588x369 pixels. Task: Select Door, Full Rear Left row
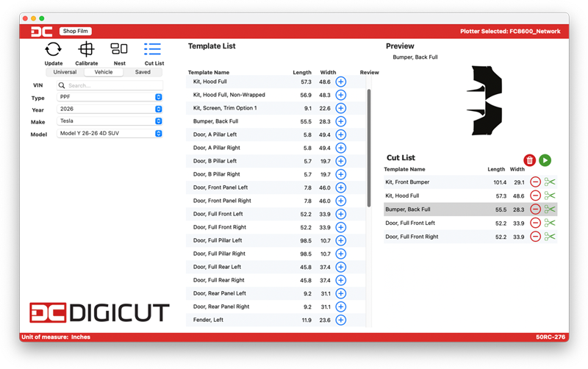point(276,267)
